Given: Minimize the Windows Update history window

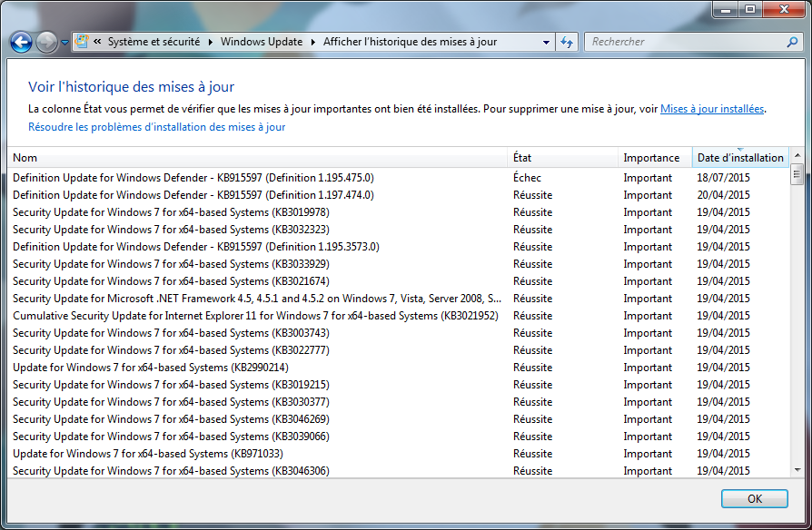Looking at the screenshot, I should coord(726,9).
